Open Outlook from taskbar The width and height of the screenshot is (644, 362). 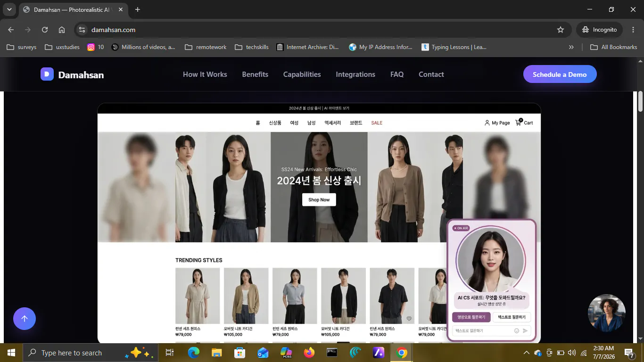(x=263, y=353)
